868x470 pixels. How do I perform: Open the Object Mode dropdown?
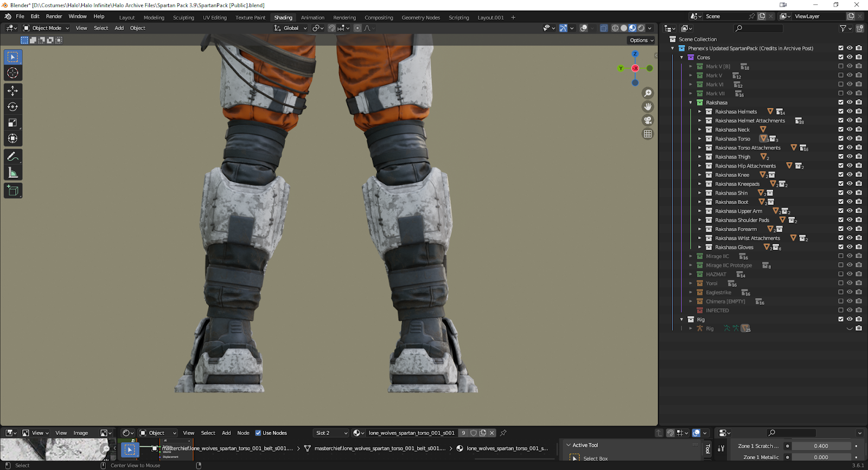coord(46,28)
